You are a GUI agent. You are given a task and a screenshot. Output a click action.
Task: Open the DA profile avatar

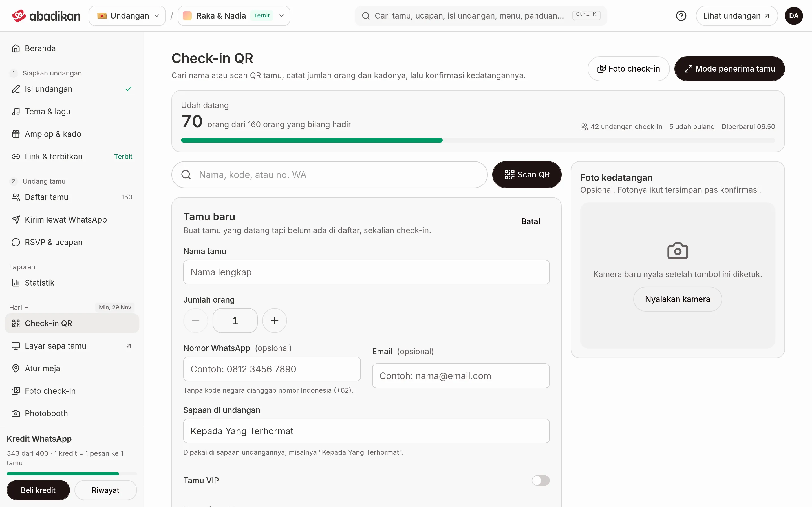tap(794, 16)
